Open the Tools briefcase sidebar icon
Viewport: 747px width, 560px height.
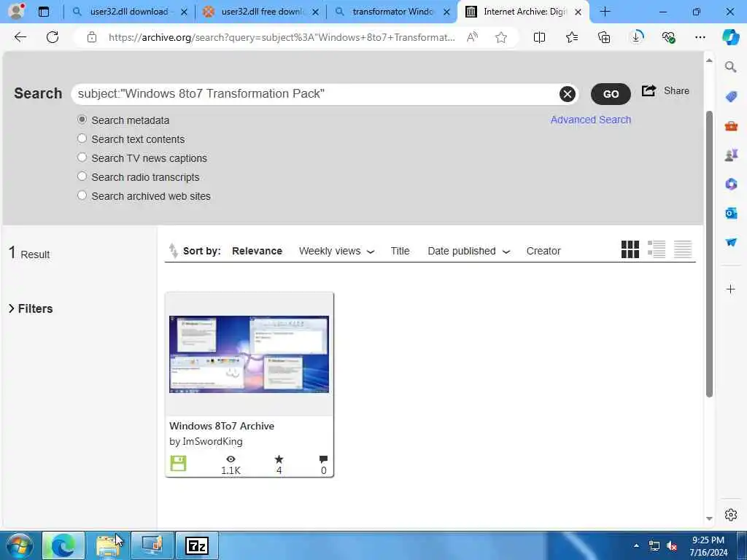[731, 125]
